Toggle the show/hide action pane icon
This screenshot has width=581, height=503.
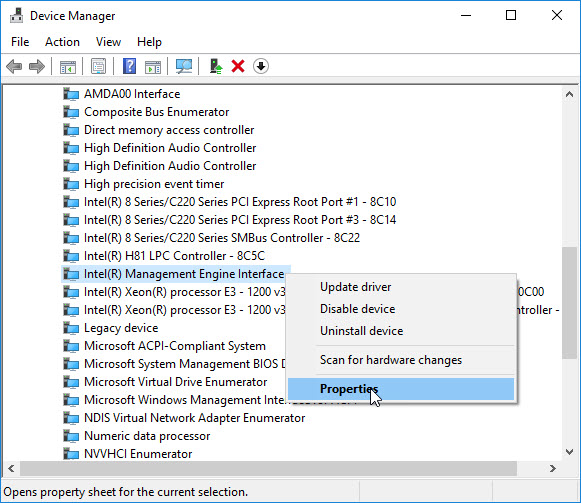click(x=153, y=67)
